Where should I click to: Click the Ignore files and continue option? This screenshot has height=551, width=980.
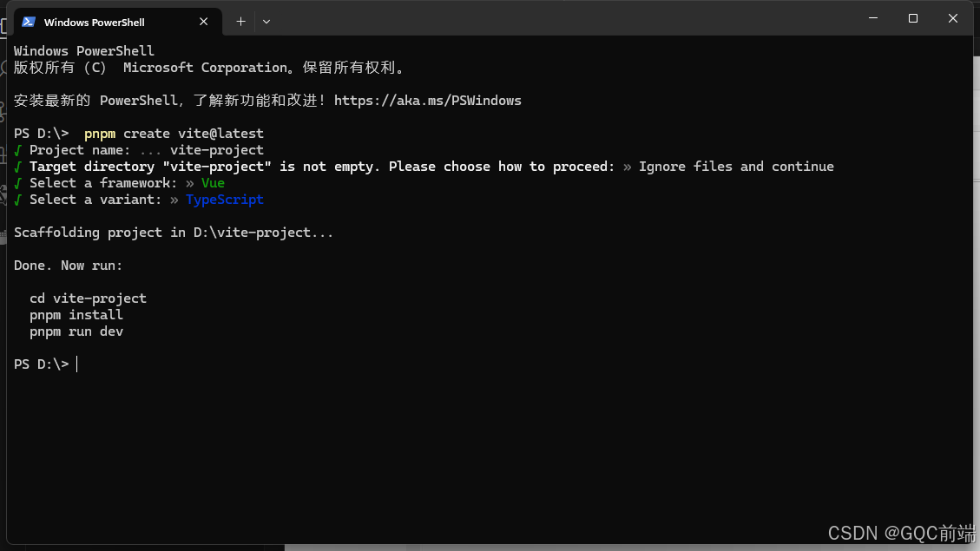pyautogui.click(x=735, y=166)
